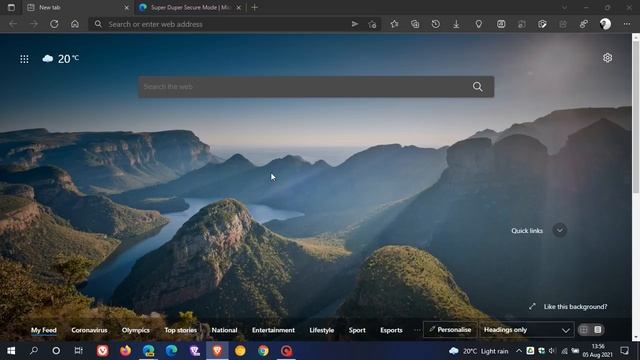640x360 pixels.
Task: Select the Entertainment feed tab
Action: click(x=273, y=330)
